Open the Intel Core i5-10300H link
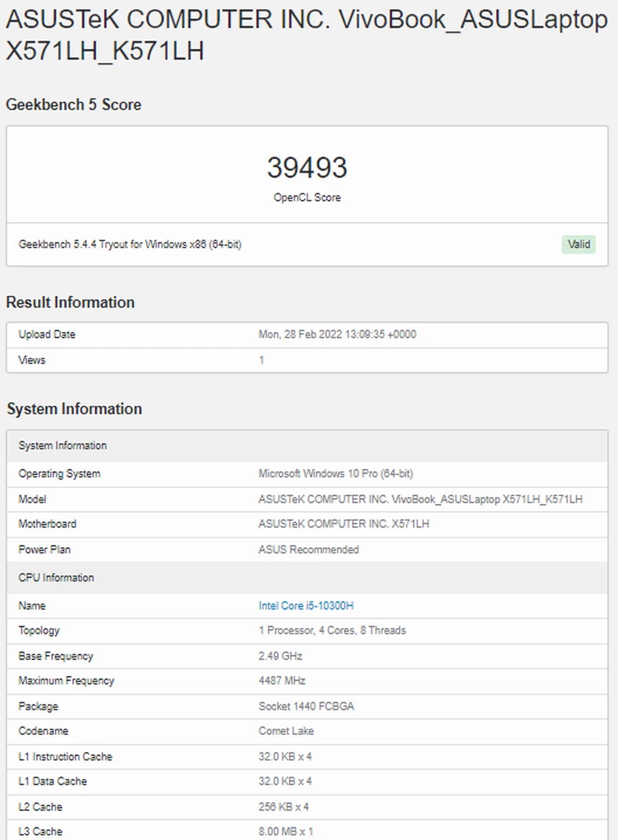 [x=306, y=605]
